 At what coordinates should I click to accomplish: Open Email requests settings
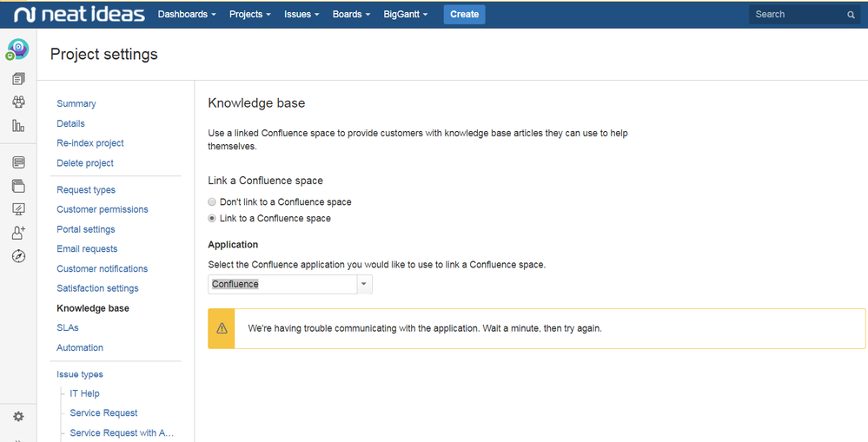coord(87,249)
